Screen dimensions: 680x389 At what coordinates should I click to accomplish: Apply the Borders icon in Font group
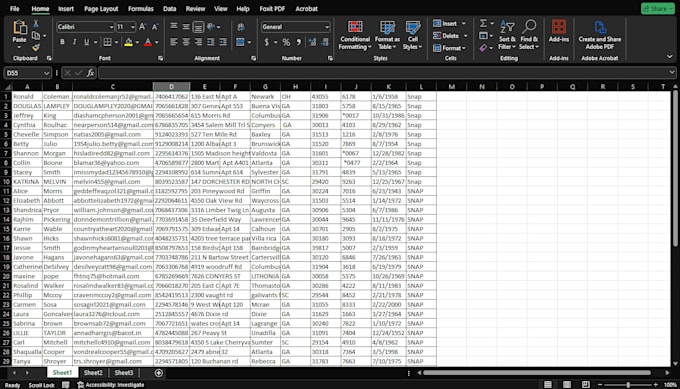pos(107,42)
